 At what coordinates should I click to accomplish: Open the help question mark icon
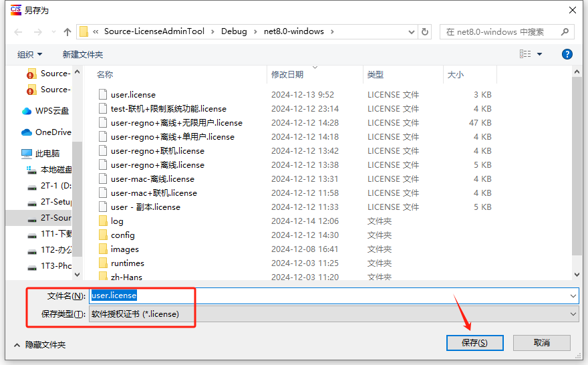[567, 54]
